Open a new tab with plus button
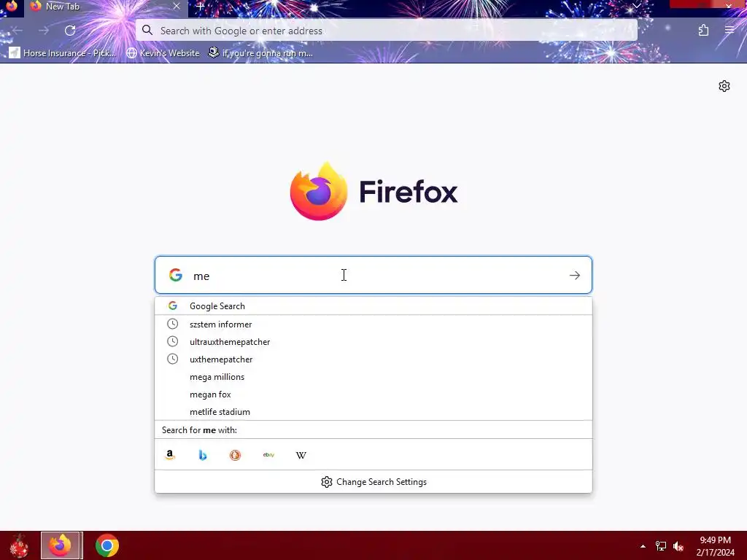The image size is (747, 560). click(201, 7)
